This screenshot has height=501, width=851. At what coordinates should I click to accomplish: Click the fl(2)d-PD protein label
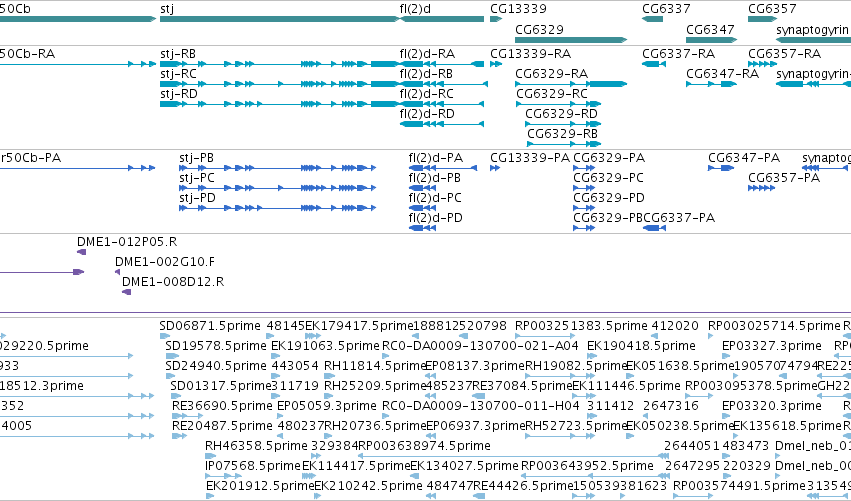436,218
